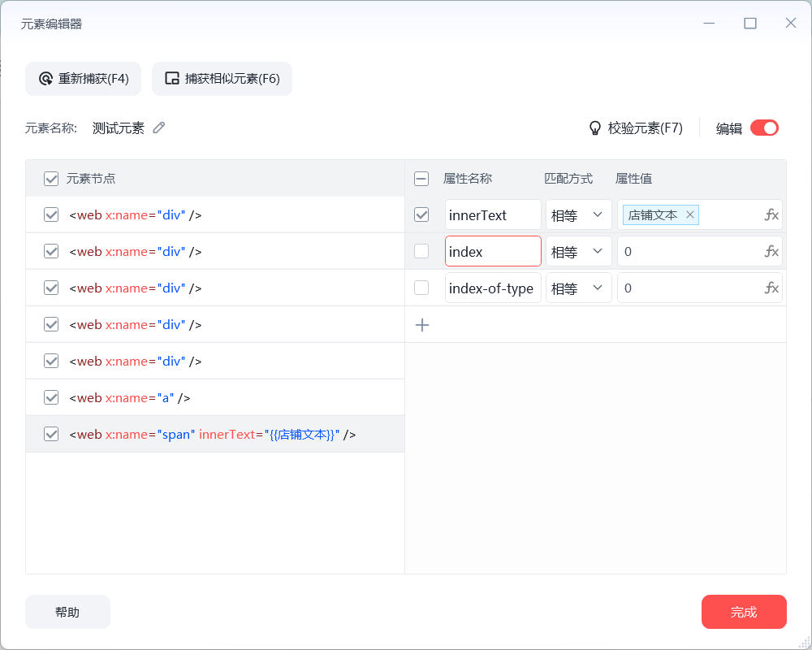Uncheck the innerText attribute checkbox
Viewport: 812px width, 650px height.
[421, 215]
